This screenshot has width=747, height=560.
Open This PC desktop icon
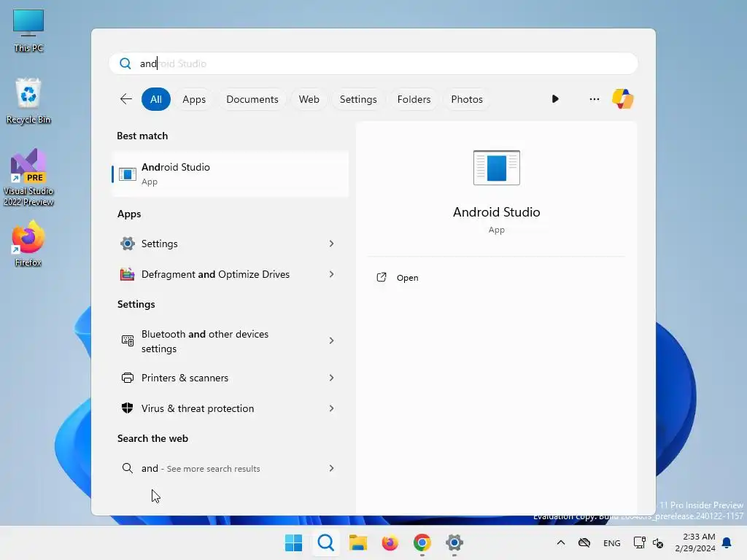(28, 31)
